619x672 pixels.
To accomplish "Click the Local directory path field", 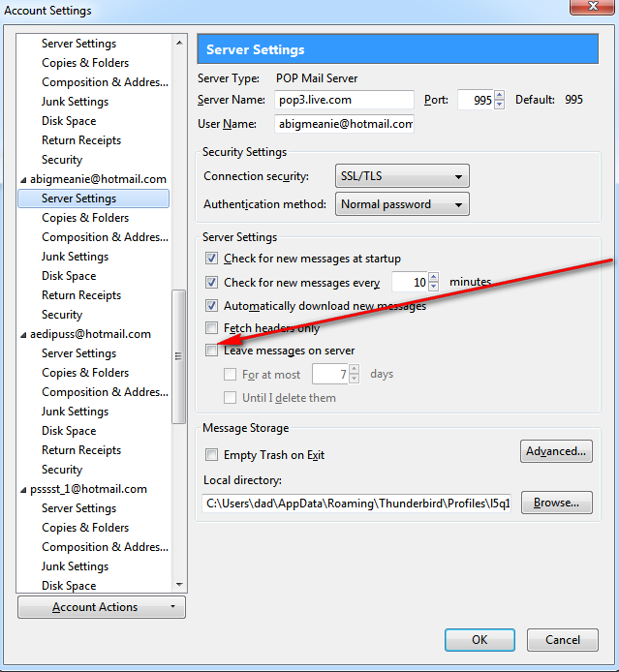I will pyautogui.click(x=356, y=504).
